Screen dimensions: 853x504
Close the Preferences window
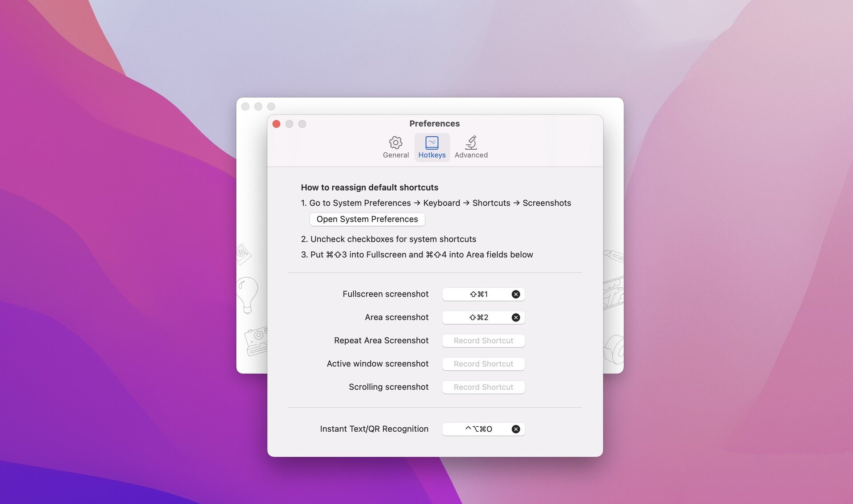point(276,124)
